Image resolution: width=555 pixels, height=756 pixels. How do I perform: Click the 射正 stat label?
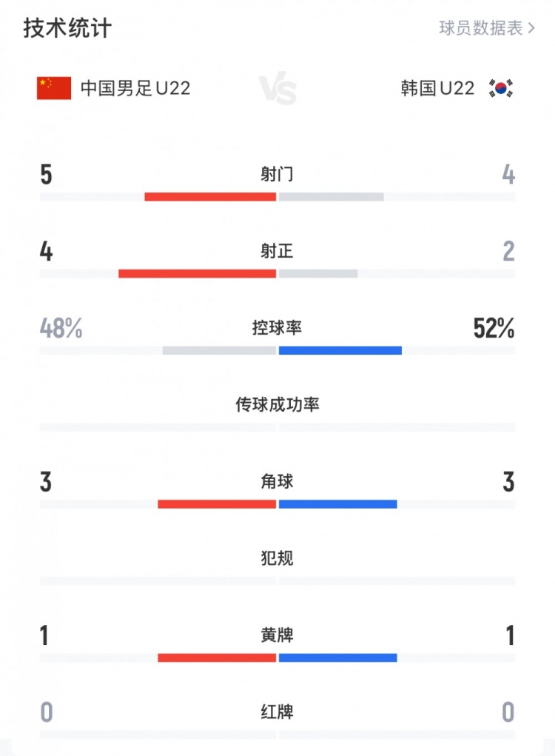277,251
